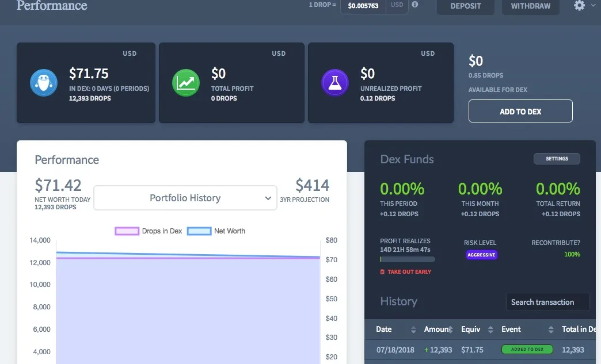The width and height of the screenshot is (601, 364).
Task: Click the USD currency label in price box
Action: pyautogui.click(x=397, y=5)
